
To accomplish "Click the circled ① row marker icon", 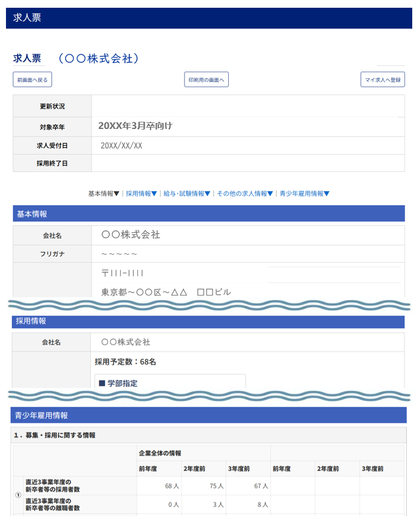I will click(17, 495).
